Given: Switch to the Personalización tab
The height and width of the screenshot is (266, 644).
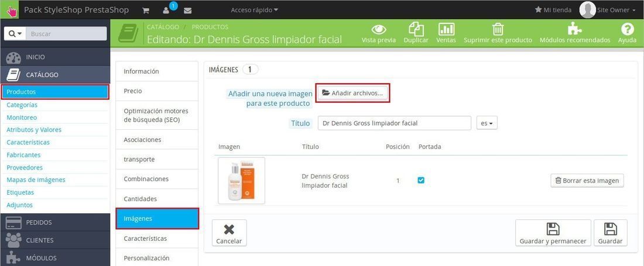Looking at the screenshot, I should click(157, 258).
